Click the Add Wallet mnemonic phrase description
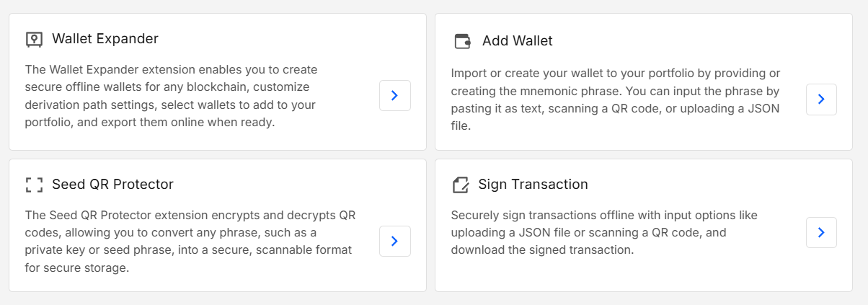Image resolution: width=868 pixels, height=305 pixels. [616, 100]
